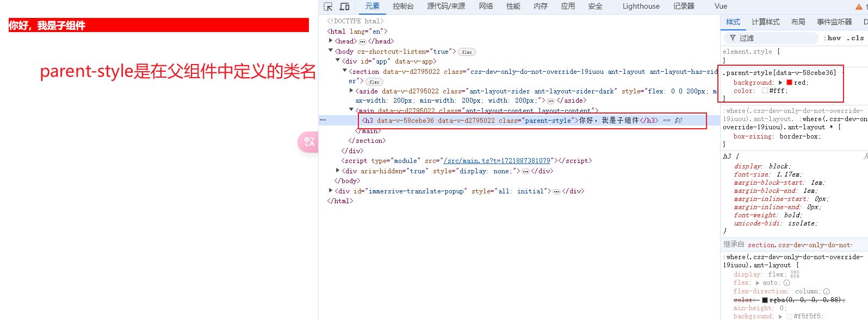The height and width of the screenshot is (320, 868).
Task: Toggle the .cls class editor button
Action: coord(855,38)
